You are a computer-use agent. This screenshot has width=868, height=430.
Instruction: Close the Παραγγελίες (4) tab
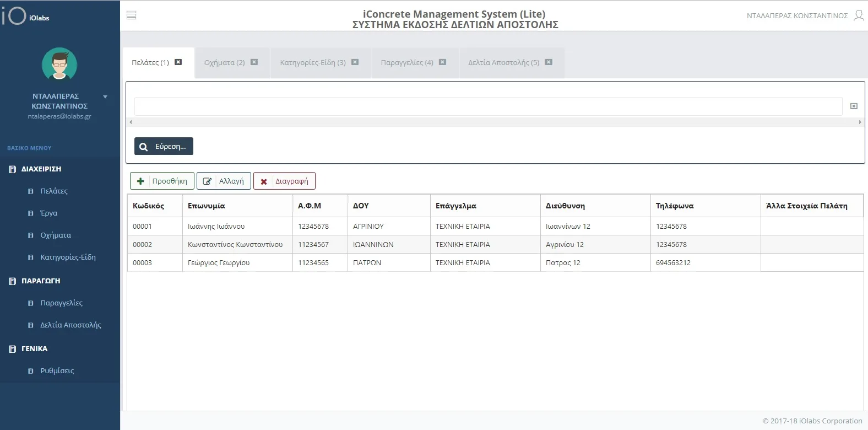point(442,62)
